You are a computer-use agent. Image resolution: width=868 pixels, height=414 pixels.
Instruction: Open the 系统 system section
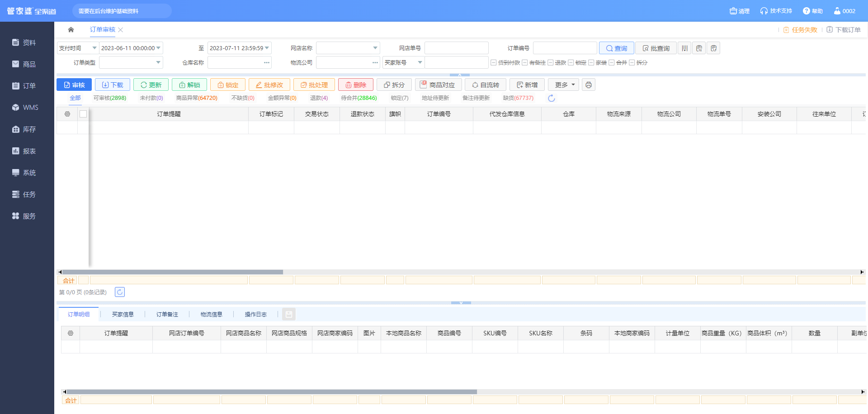[24, 173]
